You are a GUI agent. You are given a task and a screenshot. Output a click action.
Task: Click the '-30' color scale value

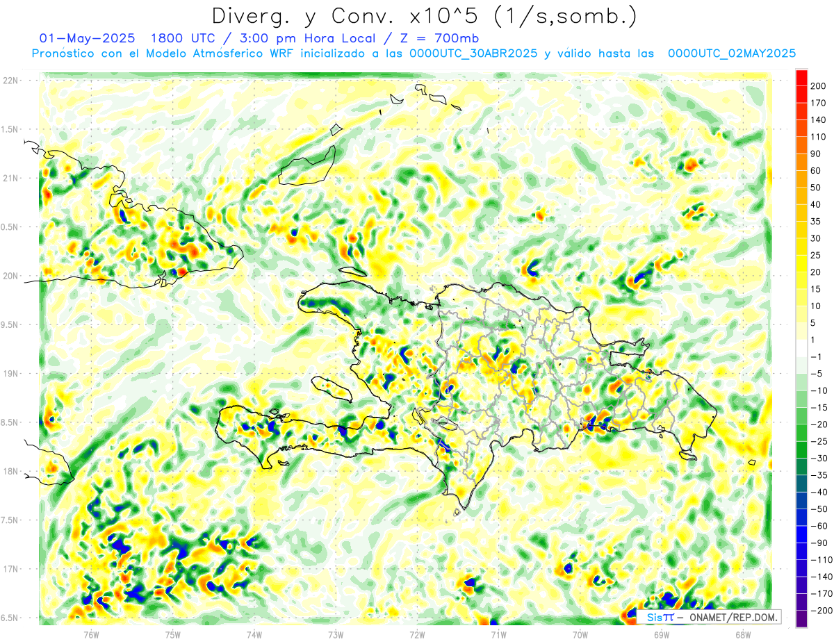[820, 459]
